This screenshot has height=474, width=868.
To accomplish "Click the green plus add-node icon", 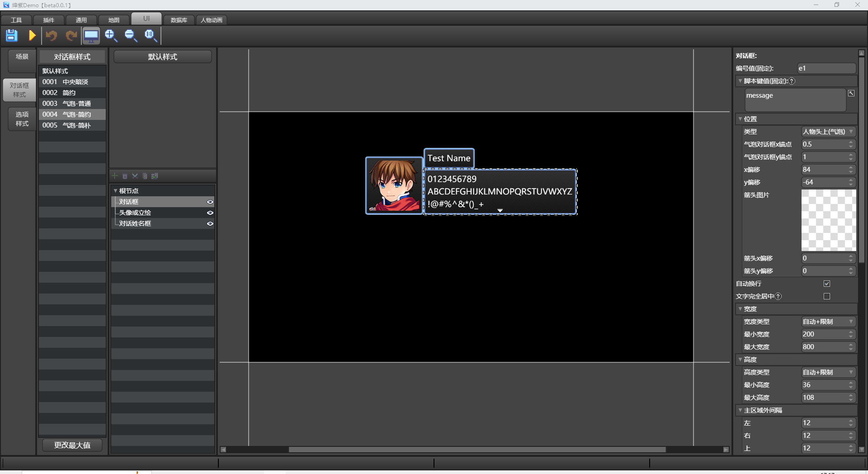I will (x=115, y=176).
